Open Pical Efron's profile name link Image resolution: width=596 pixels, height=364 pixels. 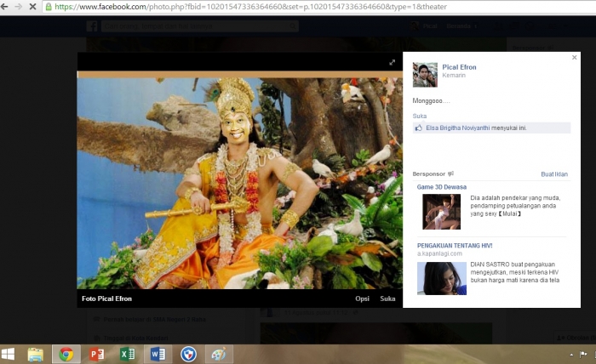tap(459, 67)
